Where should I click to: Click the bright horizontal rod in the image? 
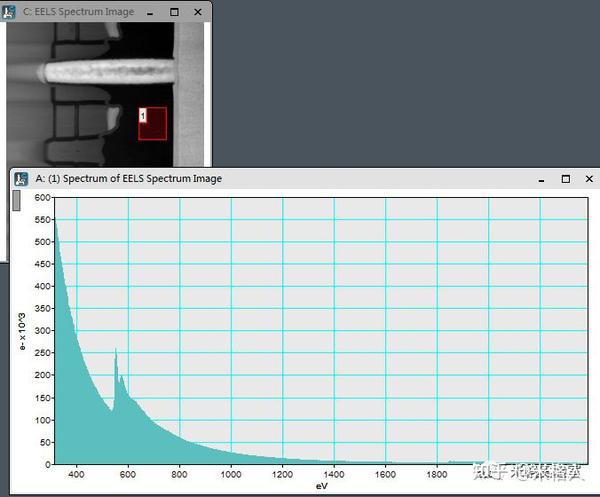[109, 71]
